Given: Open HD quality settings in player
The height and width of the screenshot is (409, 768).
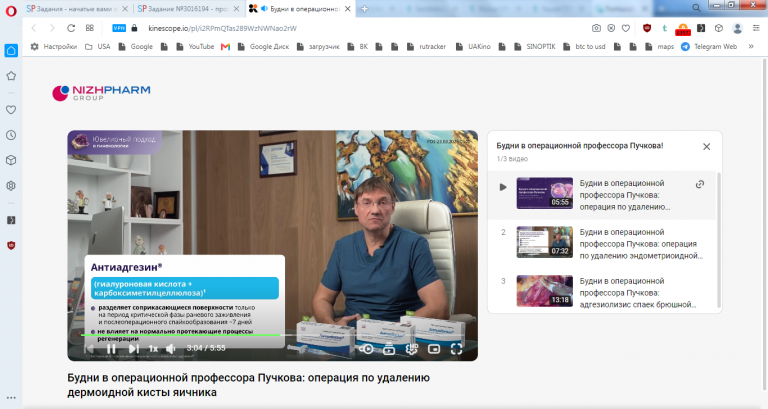Looking at the screenshot, I should [x=411, y=349].
